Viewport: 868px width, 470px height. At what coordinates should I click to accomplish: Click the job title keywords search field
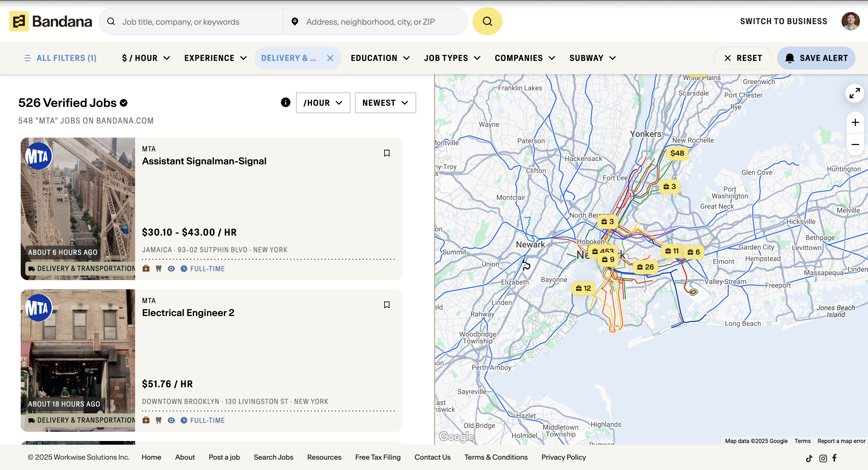[199, 22]
